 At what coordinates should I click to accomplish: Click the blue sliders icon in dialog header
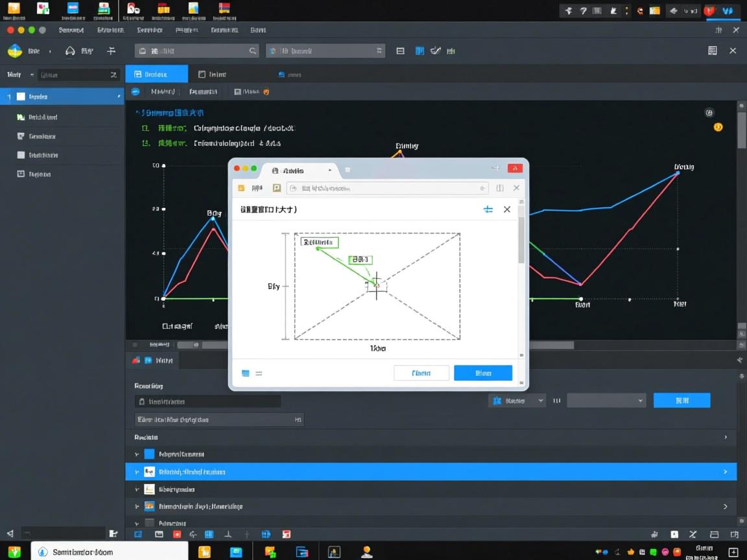tap(488, 209)
